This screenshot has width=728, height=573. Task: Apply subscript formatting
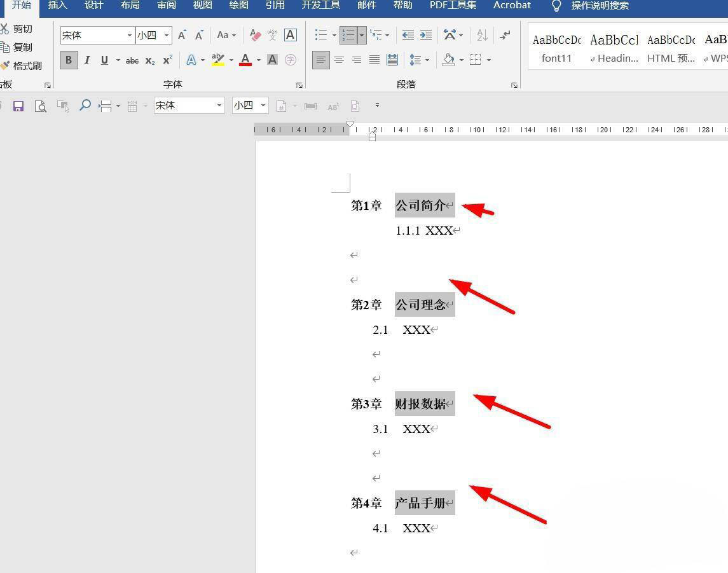pyautogui.click(x=150, y=60)
